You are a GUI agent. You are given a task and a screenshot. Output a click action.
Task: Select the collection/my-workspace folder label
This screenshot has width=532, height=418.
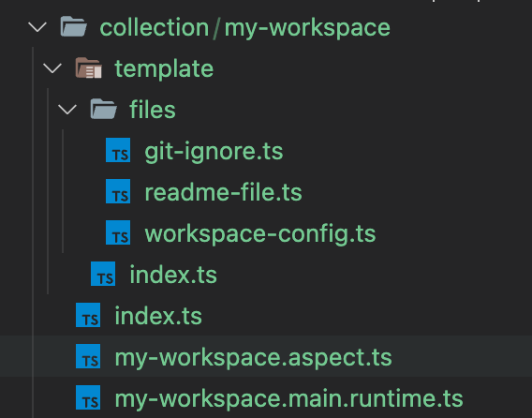(245, 28)
